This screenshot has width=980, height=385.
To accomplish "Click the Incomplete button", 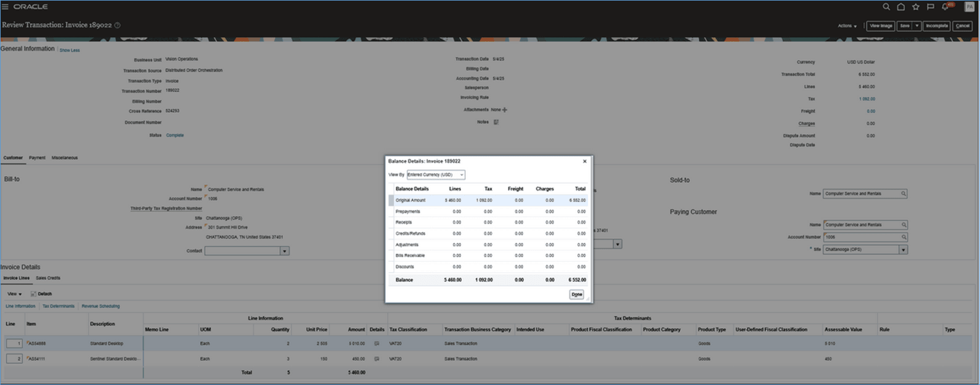I will (936, 26).
